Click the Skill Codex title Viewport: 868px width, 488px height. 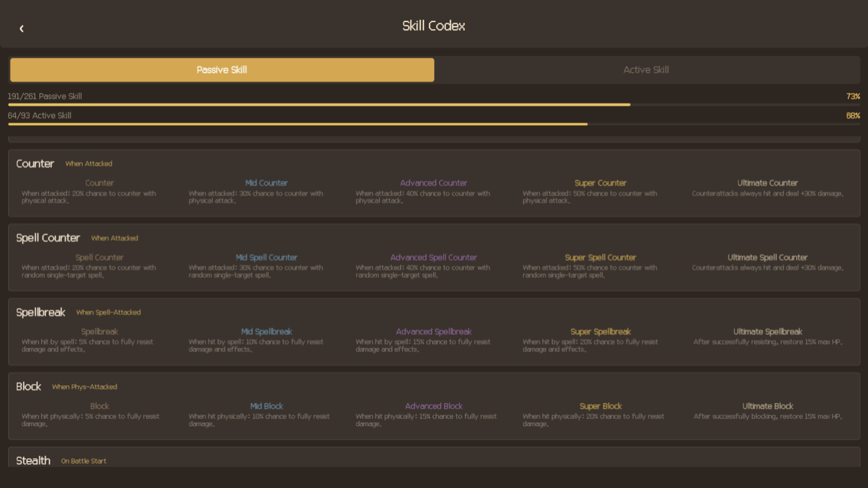pos(434,26)
